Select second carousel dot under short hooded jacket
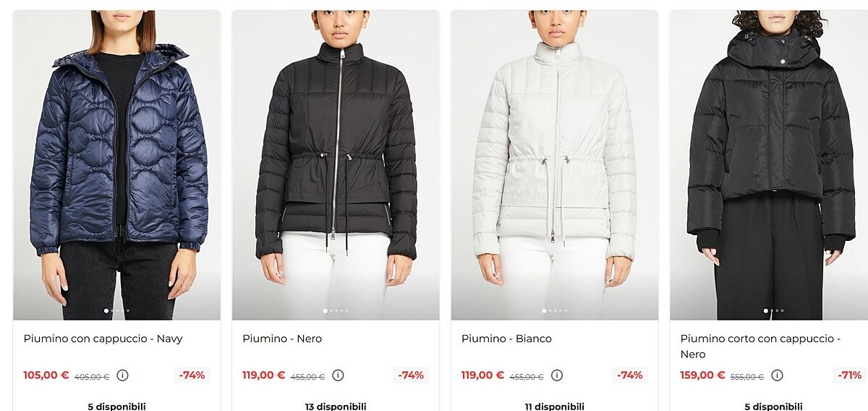The image size is (868, 411). click(x=772, y=310)
